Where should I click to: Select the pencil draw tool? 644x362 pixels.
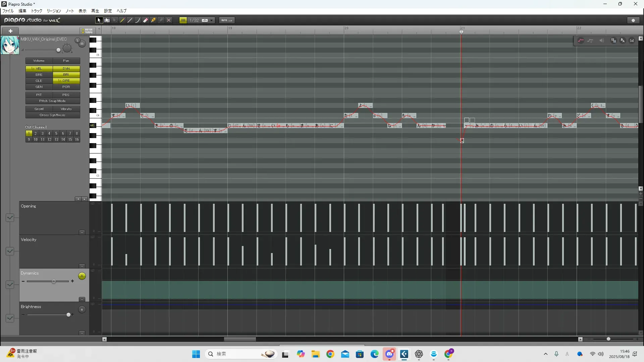pos(122,20)
